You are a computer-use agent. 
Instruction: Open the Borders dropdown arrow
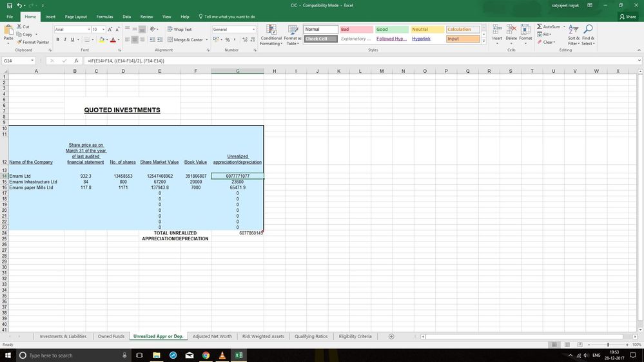click(x=93, y=40)
